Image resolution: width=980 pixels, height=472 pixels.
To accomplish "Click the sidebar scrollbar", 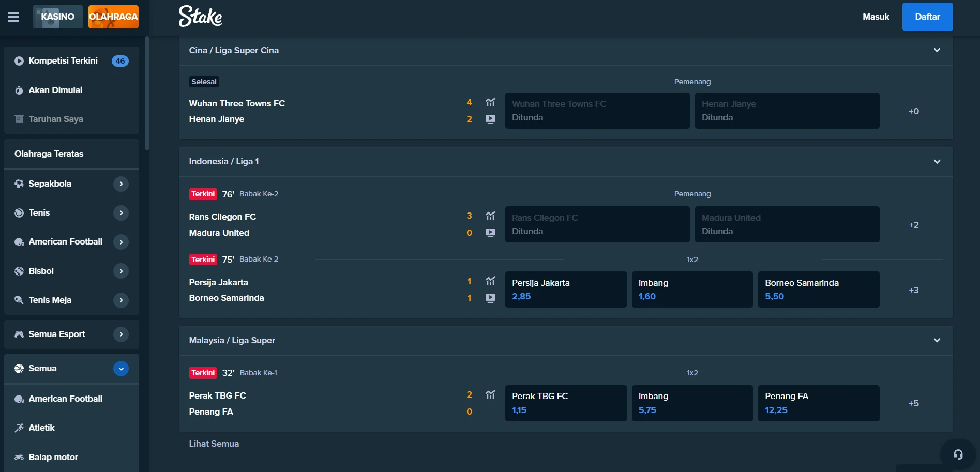I will pos(147,93).
